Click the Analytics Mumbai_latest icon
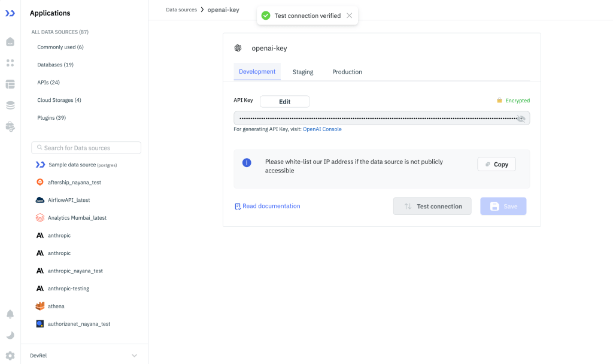 40,218
